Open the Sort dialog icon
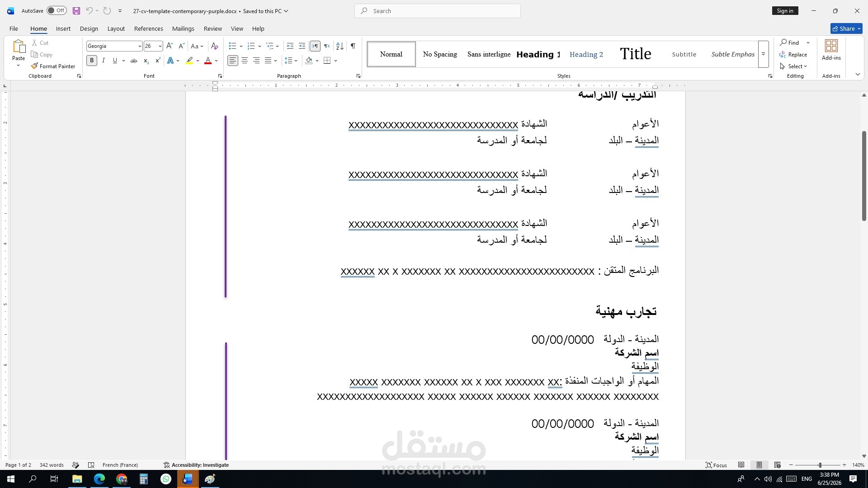 point(340,46)
